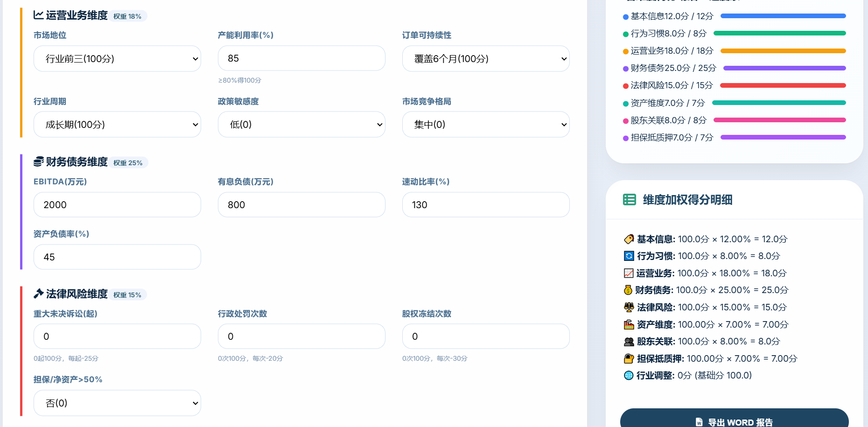Screen dimensions: 868x427
Task: Click the 股权冻结次数 input field
Action: 486,336
